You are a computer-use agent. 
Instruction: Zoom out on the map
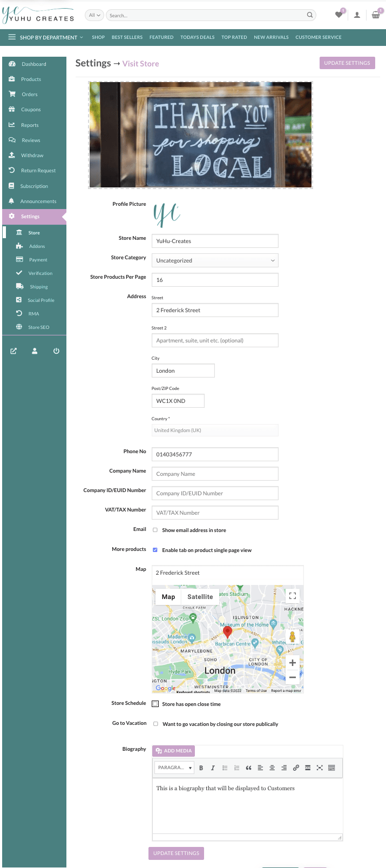click(292, 677)
